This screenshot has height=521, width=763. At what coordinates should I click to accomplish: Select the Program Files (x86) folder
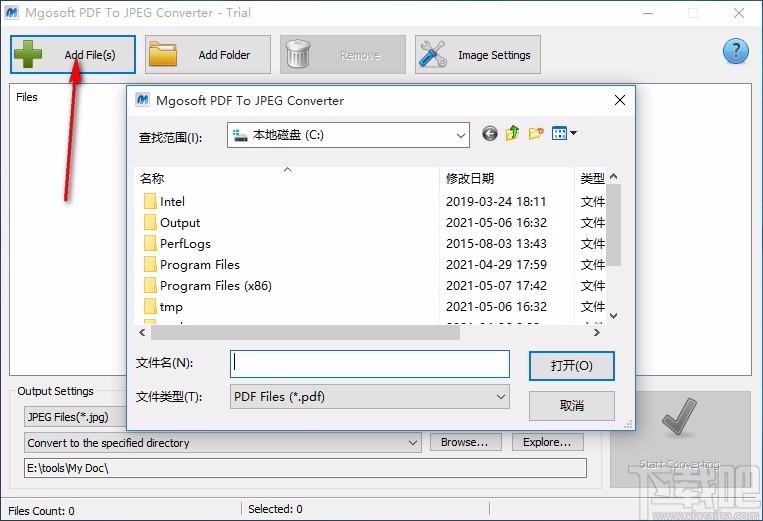click(x=216, y=286)
